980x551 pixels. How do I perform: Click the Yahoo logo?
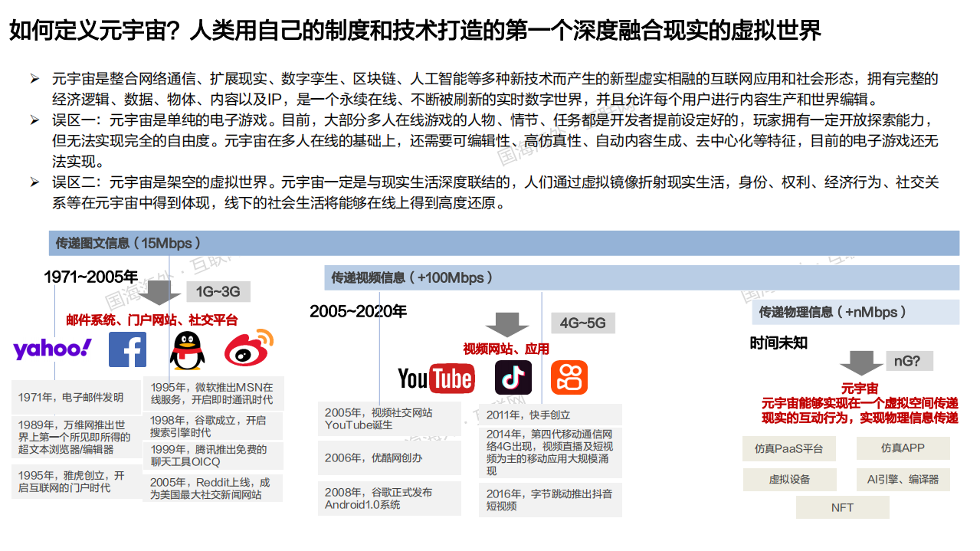(x=51, y=349)
